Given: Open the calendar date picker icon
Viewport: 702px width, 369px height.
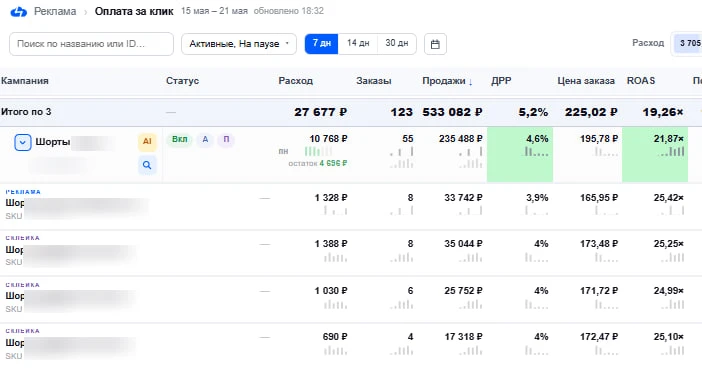Looking at the screenshot, I should [x=435, y=44].
